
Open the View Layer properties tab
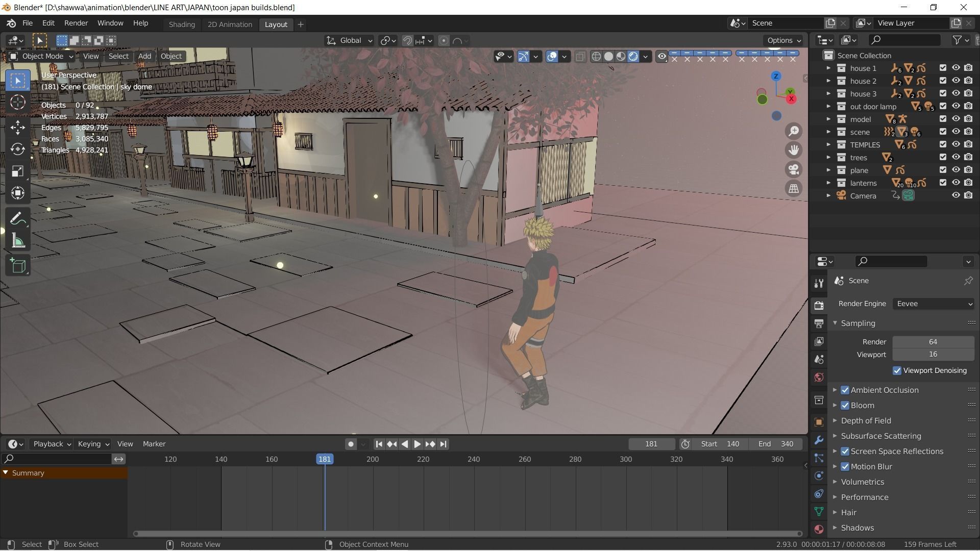819,341
